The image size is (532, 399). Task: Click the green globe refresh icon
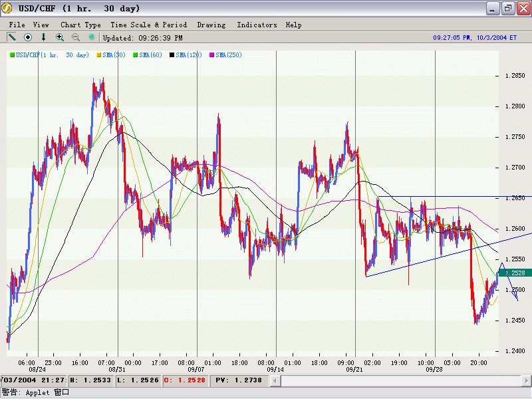click(92, 38)
